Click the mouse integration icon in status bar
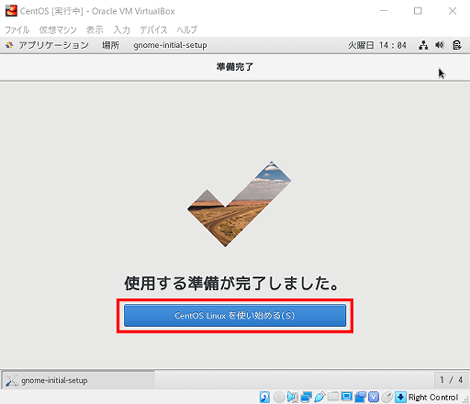This screenshot has width=470, height=404. pyautogui.click(x=387, y=397)
